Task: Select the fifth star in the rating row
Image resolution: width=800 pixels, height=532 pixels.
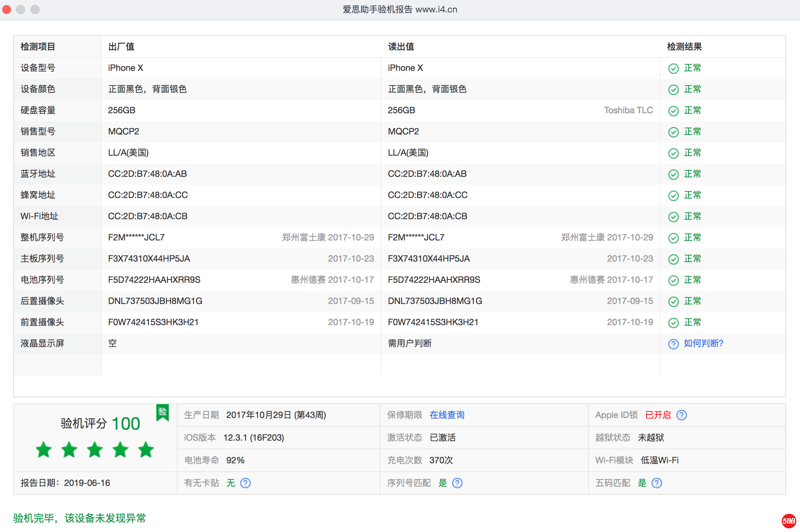Action: coord(146,450)
